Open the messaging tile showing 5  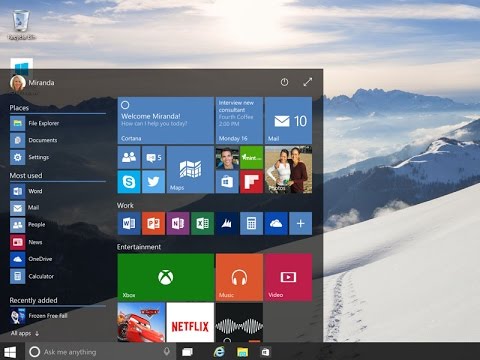153,157
